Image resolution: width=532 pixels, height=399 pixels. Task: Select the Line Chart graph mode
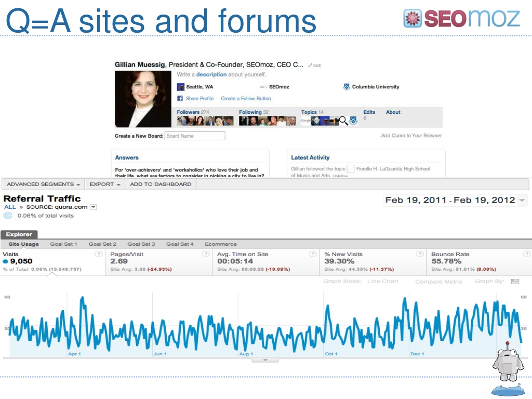[x=383, y=281]
